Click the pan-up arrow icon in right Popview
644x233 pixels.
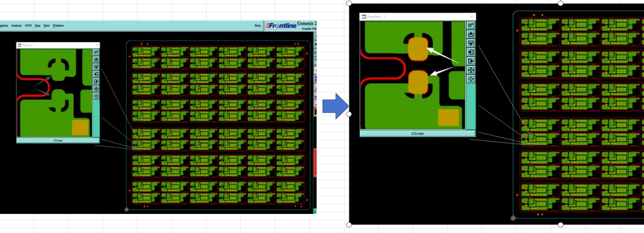coord(471,34)
